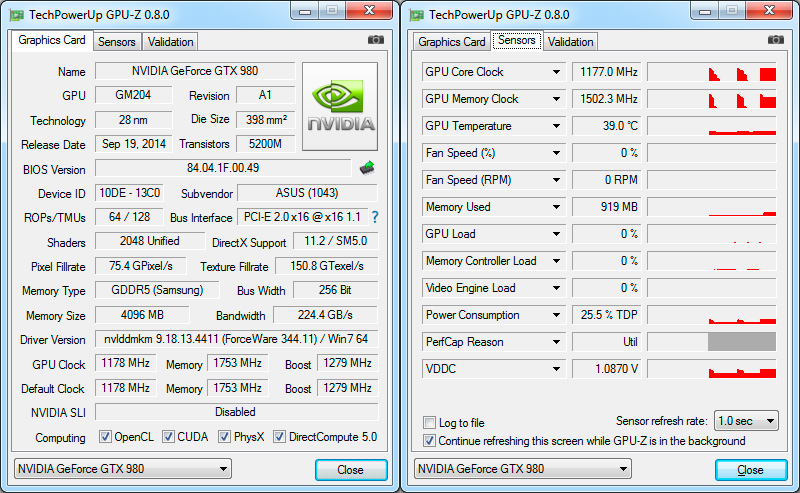Image resolution: width=800 pixels, height=493 pixels.
Task: Click the GPU Memory Clock history graph
Action: [712, 99]
